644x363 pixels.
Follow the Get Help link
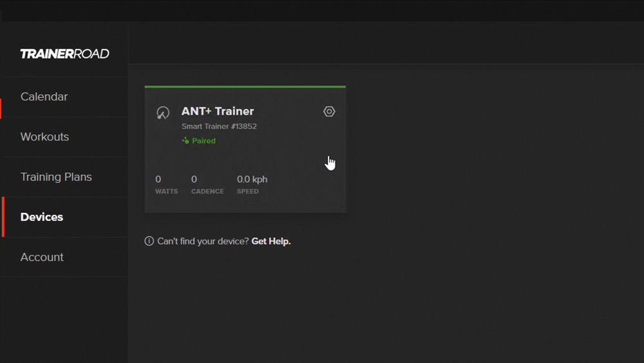coord(271,241)
